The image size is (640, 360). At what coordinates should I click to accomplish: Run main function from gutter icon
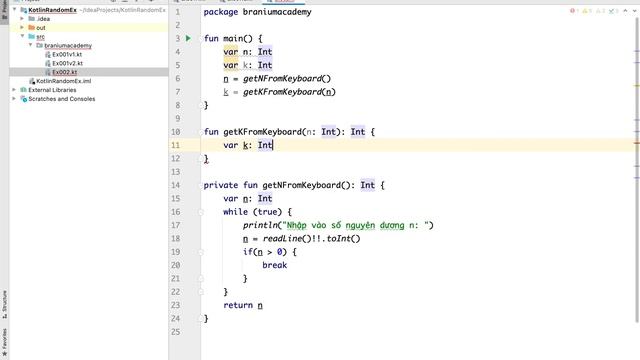coord(188,38)
